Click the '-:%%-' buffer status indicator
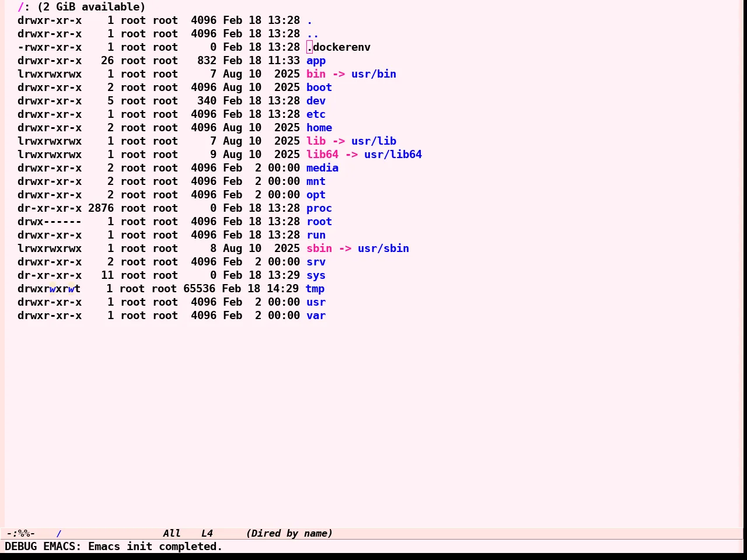The image size is (747, 560). point(20,533)
